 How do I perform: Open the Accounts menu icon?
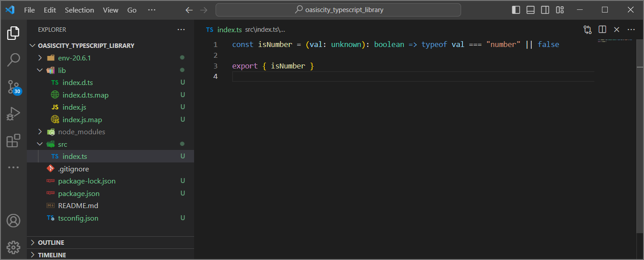point(13,221)
